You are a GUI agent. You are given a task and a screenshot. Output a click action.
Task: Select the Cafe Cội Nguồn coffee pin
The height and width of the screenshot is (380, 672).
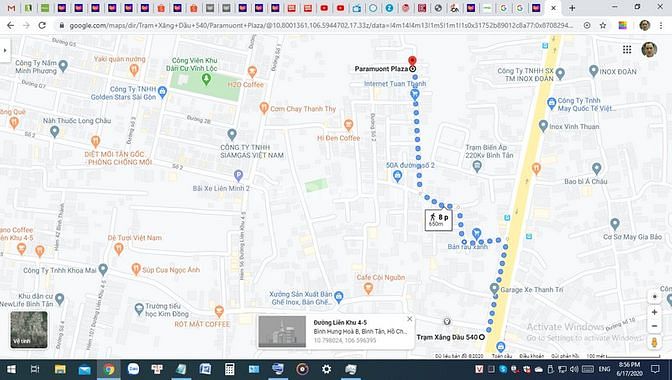368,289
